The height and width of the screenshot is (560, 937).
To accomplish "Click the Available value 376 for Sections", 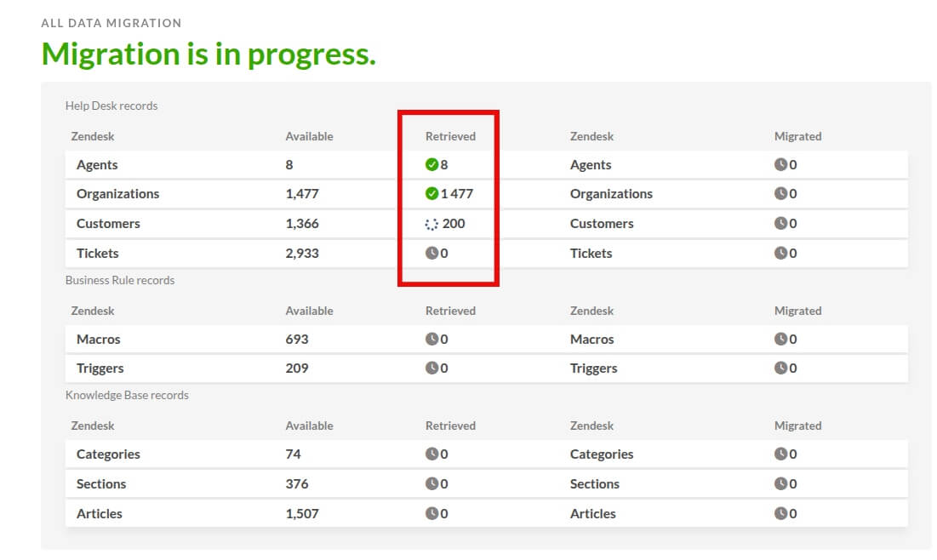I will 296,483.
